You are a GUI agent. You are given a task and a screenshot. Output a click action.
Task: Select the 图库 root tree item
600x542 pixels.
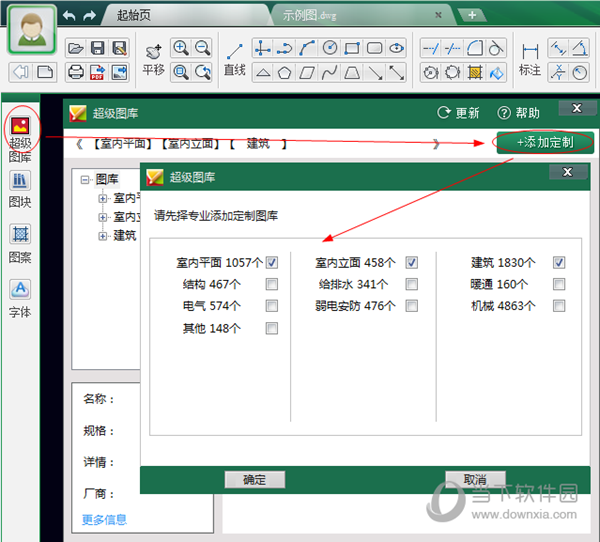tap(107, 179)
